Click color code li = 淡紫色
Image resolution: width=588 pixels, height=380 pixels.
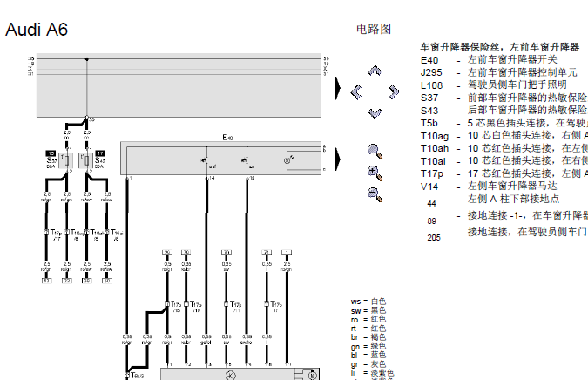click(372, 373)
